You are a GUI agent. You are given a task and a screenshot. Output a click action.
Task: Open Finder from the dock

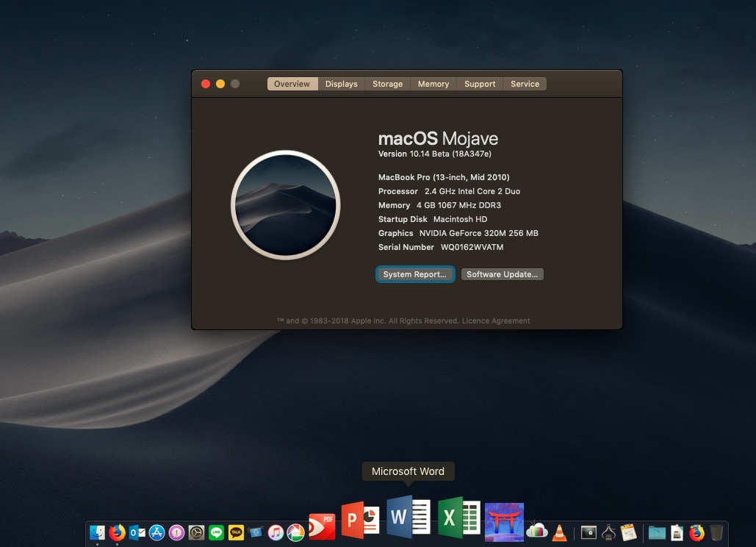pos(98,532)
